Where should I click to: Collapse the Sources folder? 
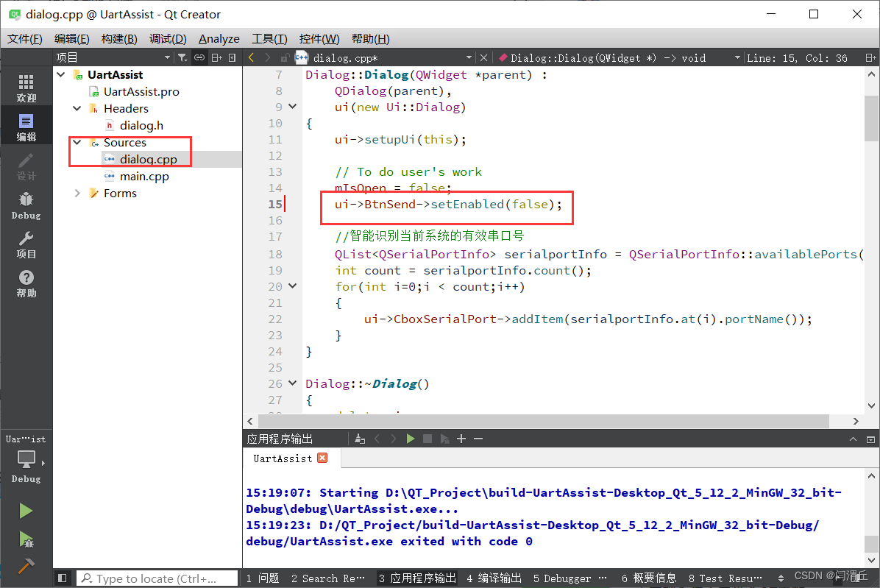(x=77, y=142)
